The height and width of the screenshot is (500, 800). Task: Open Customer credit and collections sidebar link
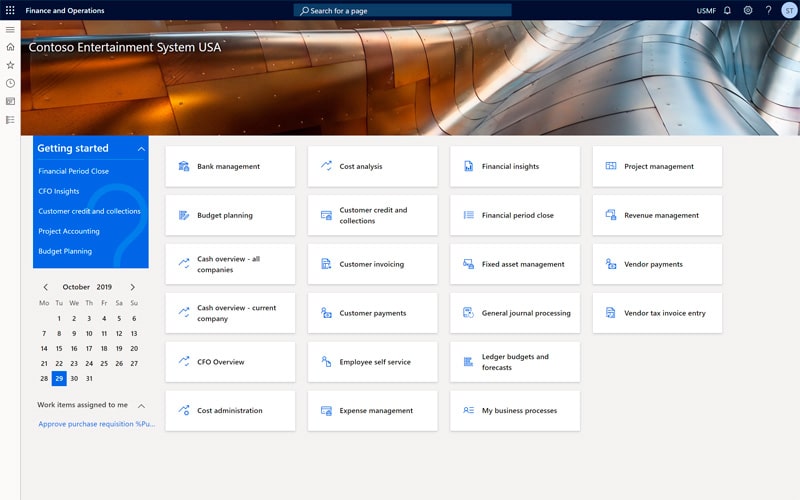pyautogui.click(x=89, y=211)
